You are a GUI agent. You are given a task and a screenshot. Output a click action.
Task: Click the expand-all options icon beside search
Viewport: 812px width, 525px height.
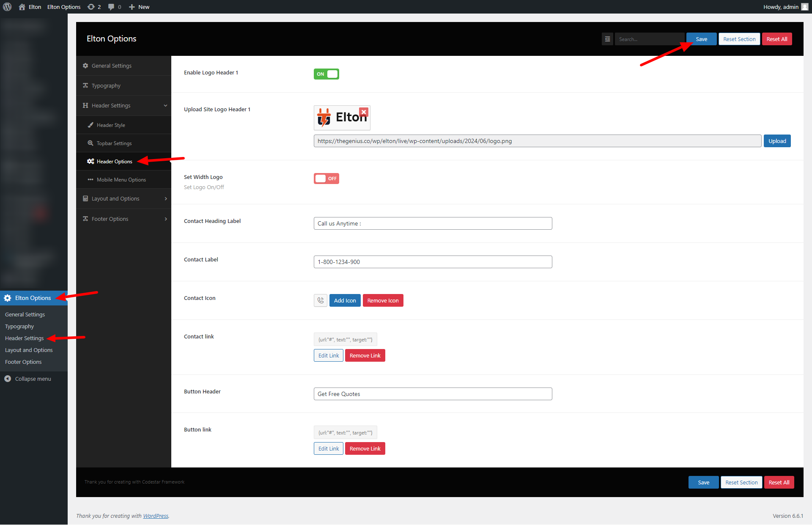click(607, 39)
